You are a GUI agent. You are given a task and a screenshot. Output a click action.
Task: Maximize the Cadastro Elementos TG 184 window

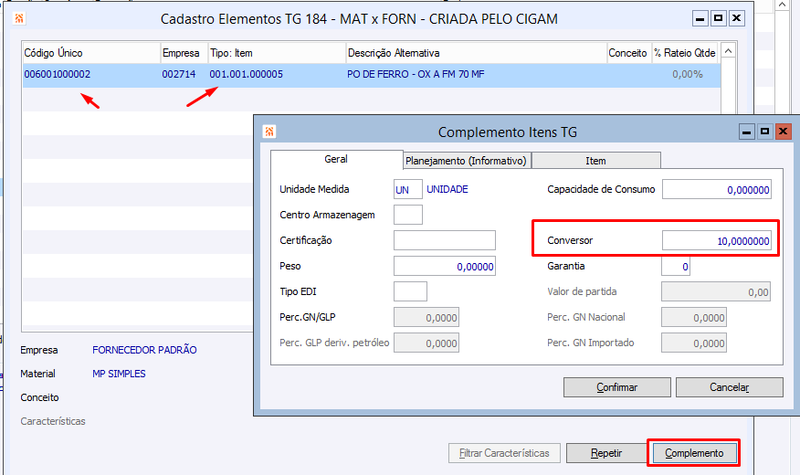[718, 18]
